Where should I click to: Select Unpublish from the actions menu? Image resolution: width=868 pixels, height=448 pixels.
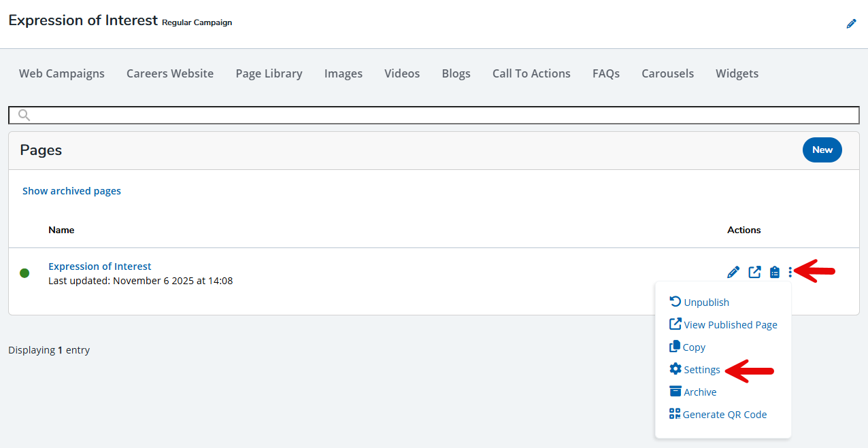click(705, 303)
